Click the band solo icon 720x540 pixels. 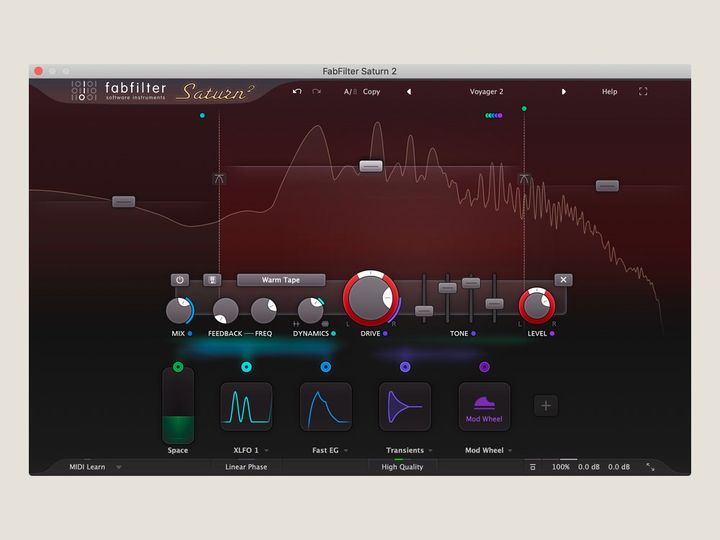(x=212, y=280)
